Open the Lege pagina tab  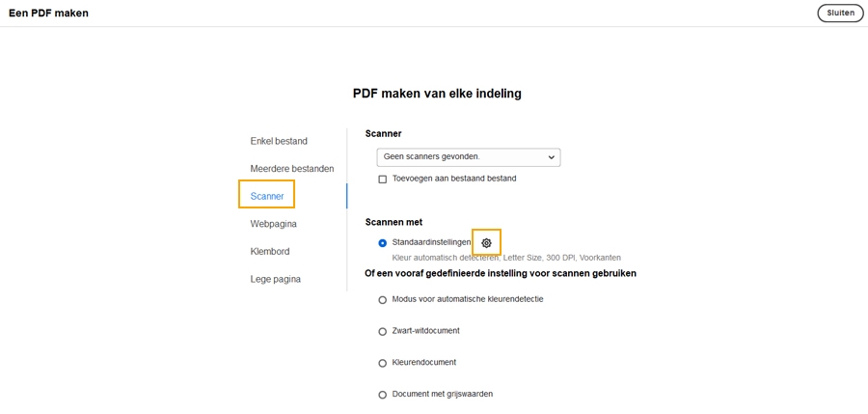pyautogui.click(x=276, y=279)
